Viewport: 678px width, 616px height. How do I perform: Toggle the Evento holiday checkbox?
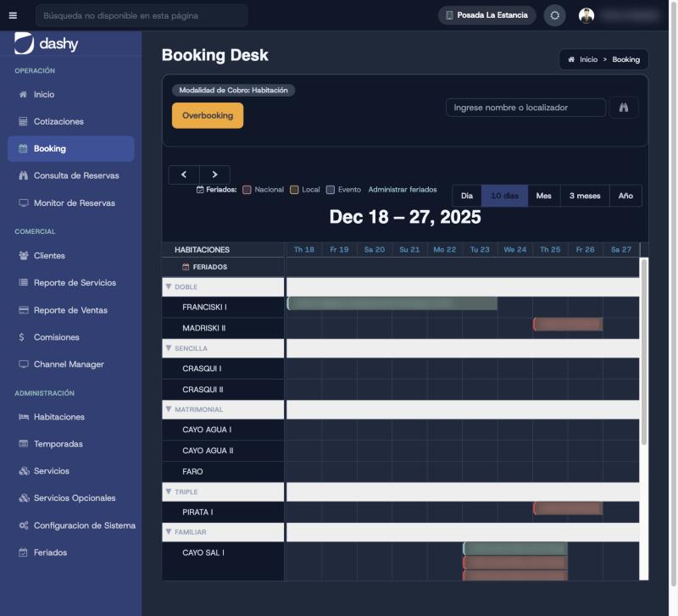point(331,189)
